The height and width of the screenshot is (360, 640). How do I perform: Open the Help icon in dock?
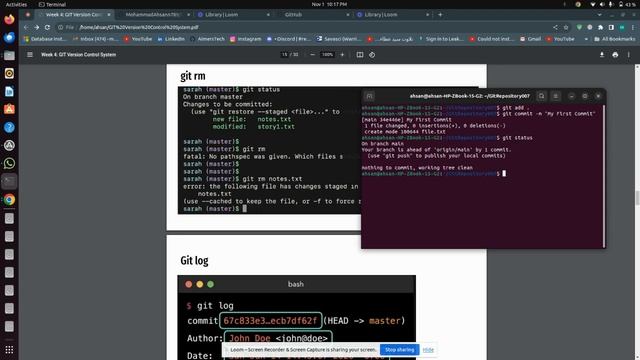point(9,127)
